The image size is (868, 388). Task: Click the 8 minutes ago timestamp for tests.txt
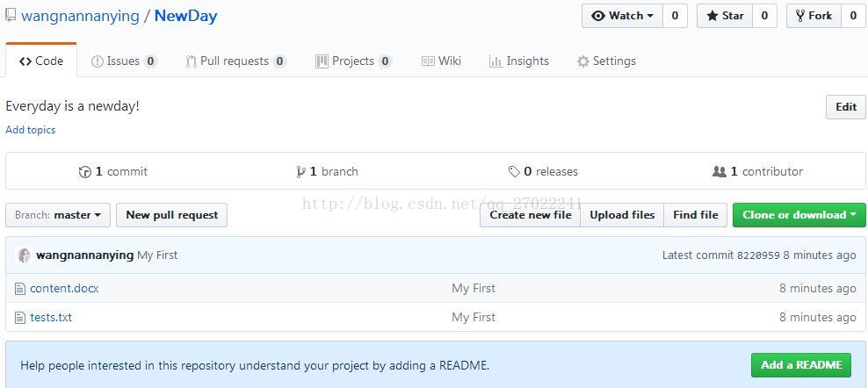818,318
